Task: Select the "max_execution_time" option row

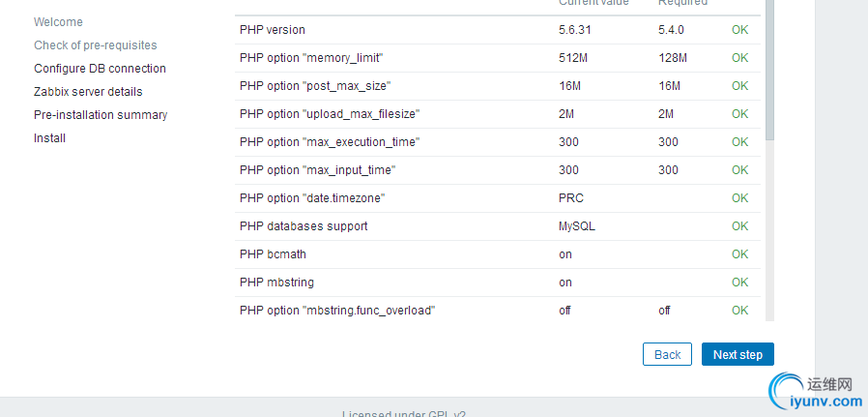Action: 330,142
